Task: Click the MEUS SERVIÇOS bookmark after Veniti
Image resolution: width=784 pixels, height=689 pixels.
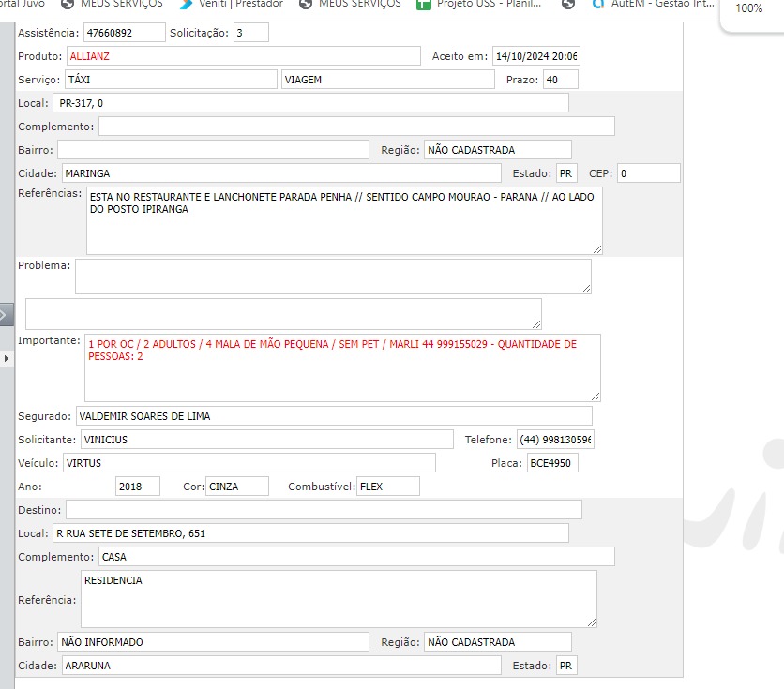Action: pos(350,4)
